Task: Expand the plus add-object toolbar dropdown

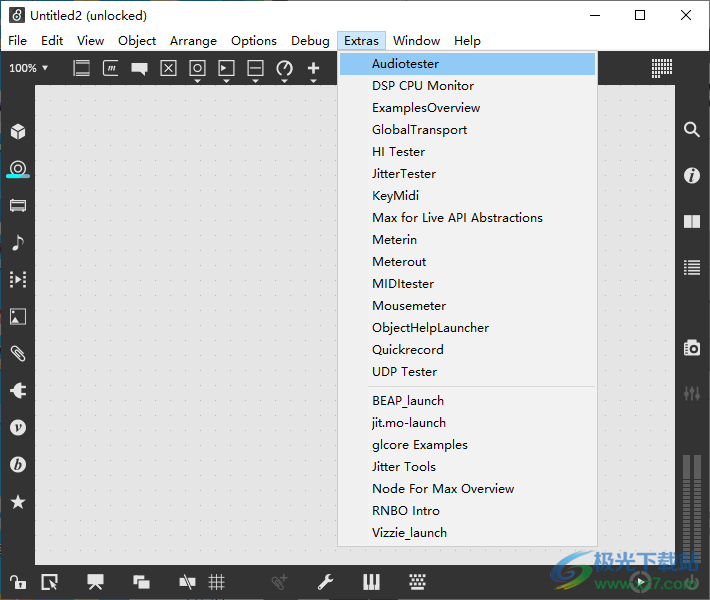Action: tap(313, 70)
